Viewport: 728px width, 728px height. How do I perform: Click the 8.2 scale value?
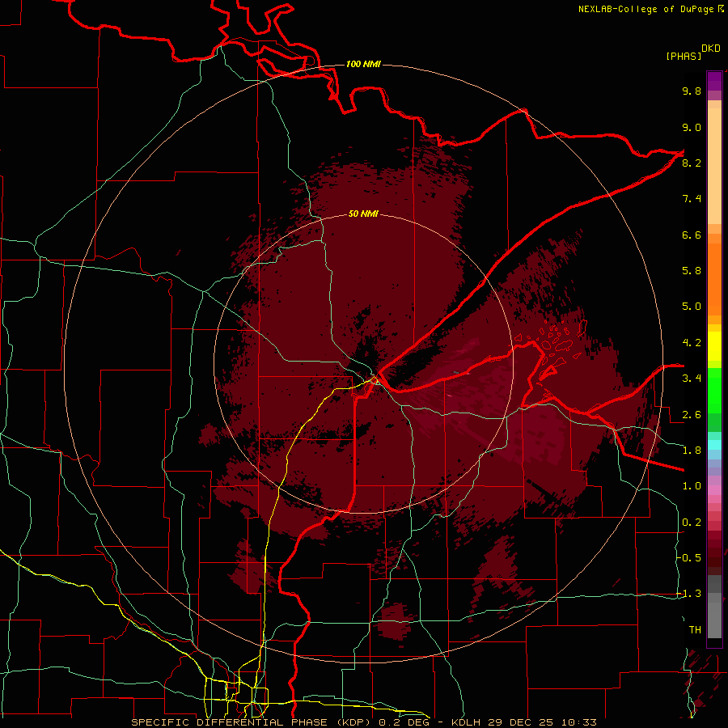[x=692, y=163]
